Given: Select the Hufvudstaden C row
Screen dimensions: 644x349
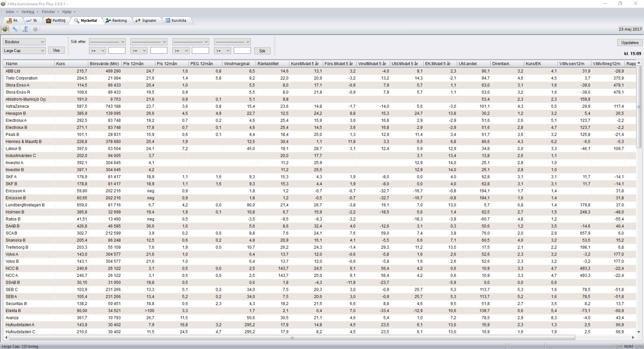Looking at the screenshot, I should (320, 332).
